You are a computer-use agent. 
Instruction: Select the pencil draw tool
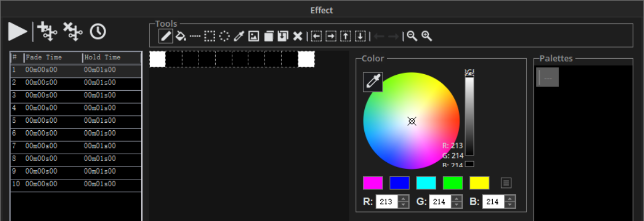click(166, 36)
